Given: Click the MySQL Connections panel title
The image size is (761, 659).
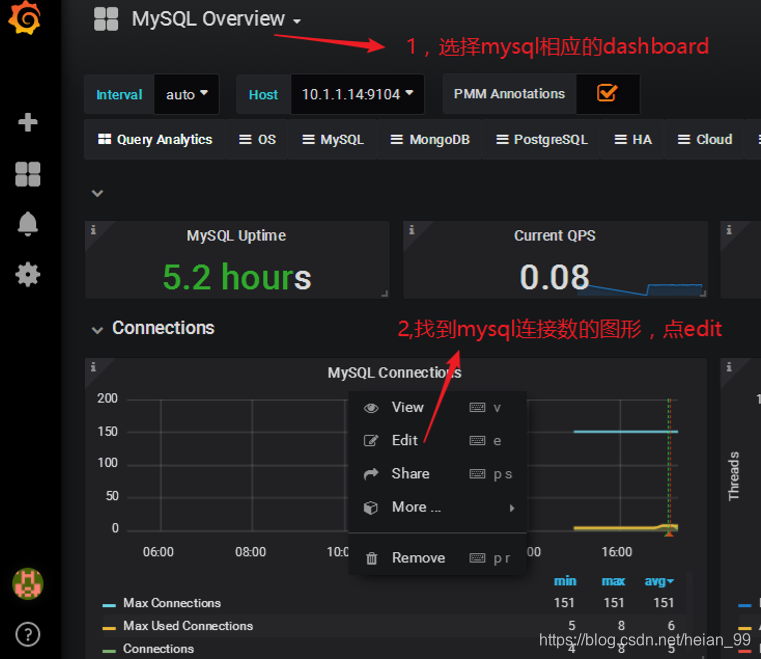Looking at the screenshot, I should (x=394, y=373).
